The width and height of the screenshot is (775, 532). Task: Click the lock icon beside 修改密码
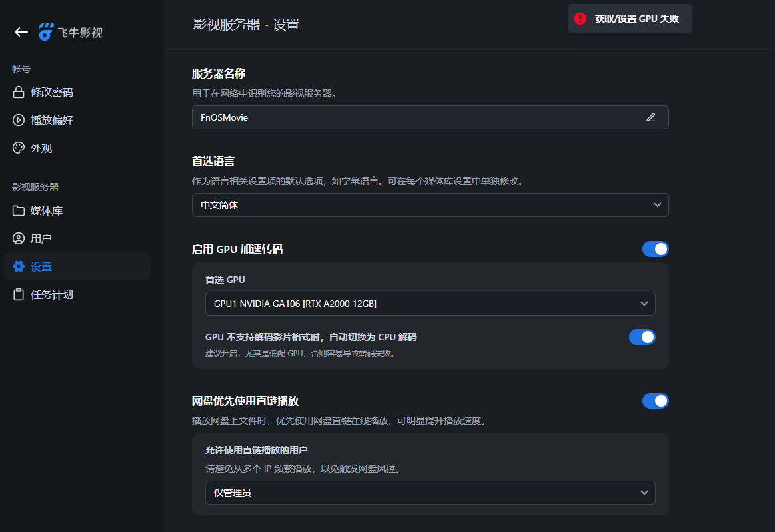point(19,93)
